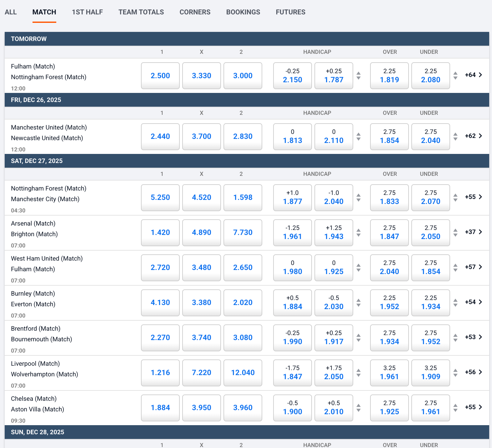
Task: Choose Liverpool -1.75 handicap at 1.847
Action: 293,373
